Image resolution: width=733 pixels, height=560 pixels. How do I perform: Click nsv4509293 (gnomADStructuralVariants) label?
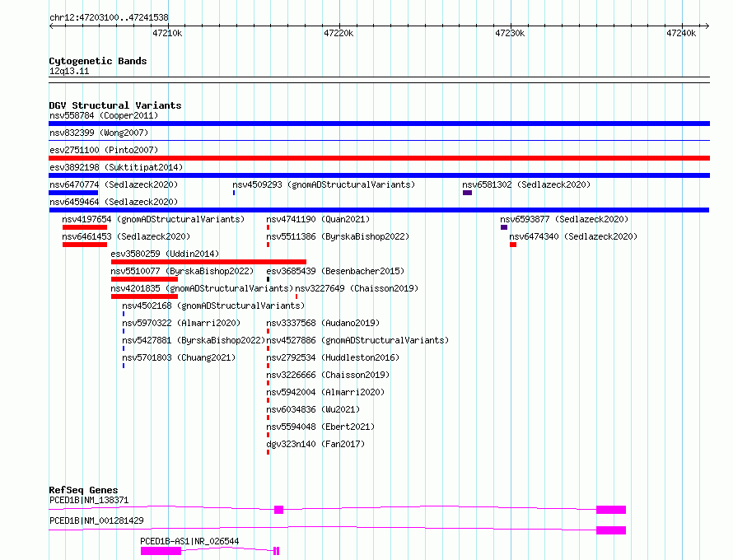click(324, 184)
